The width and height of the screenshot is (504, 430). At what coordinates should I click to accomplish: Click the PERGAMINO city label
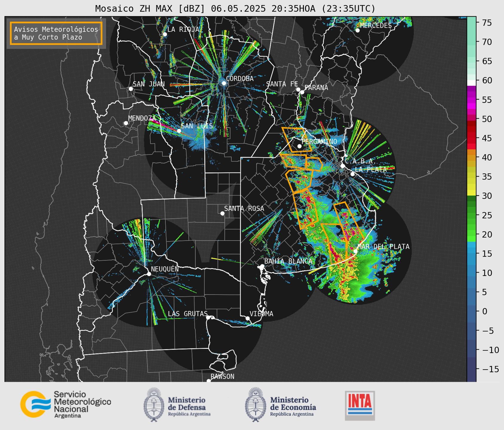(319, 141)
